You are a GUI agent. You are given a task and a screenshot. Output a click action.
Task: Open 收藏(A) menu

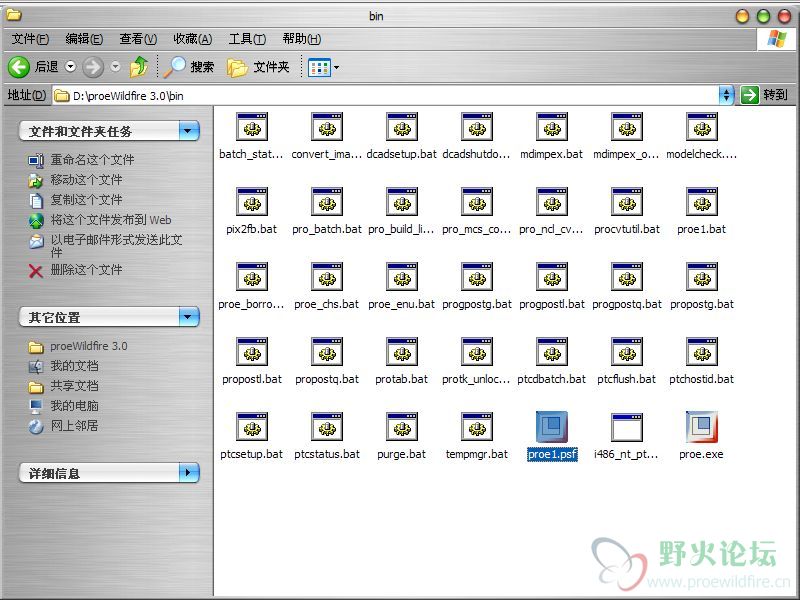[192, 39]
